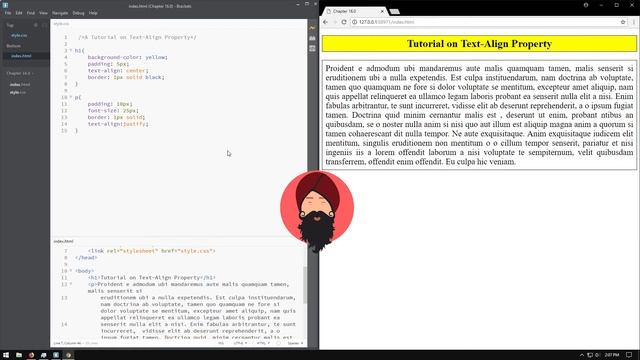The image size is (640, 360).
Task: Click the lint status circle in status bar
Action: pos(278,344)
